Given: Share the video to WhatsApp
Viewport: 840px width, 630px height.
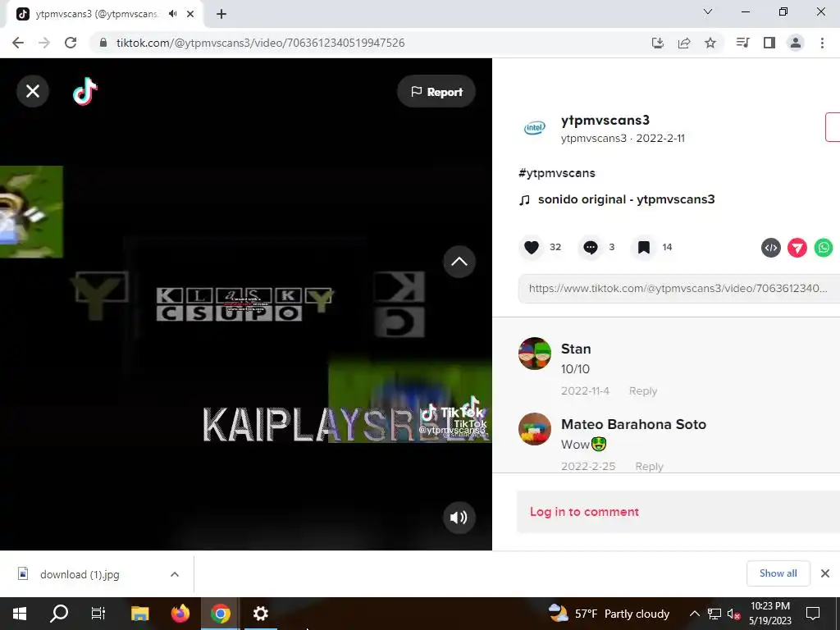Looking at the screenshot, I should pos(824,248).
